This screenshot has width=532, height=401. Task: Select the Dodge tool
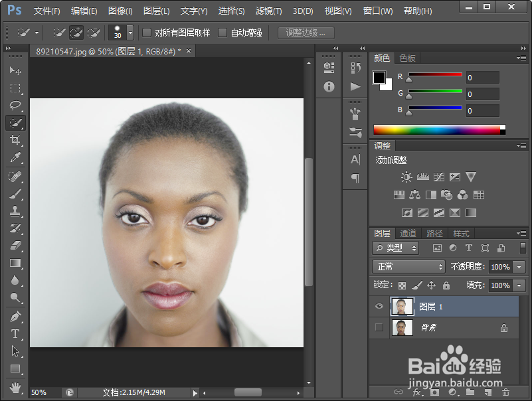[15, 297]
